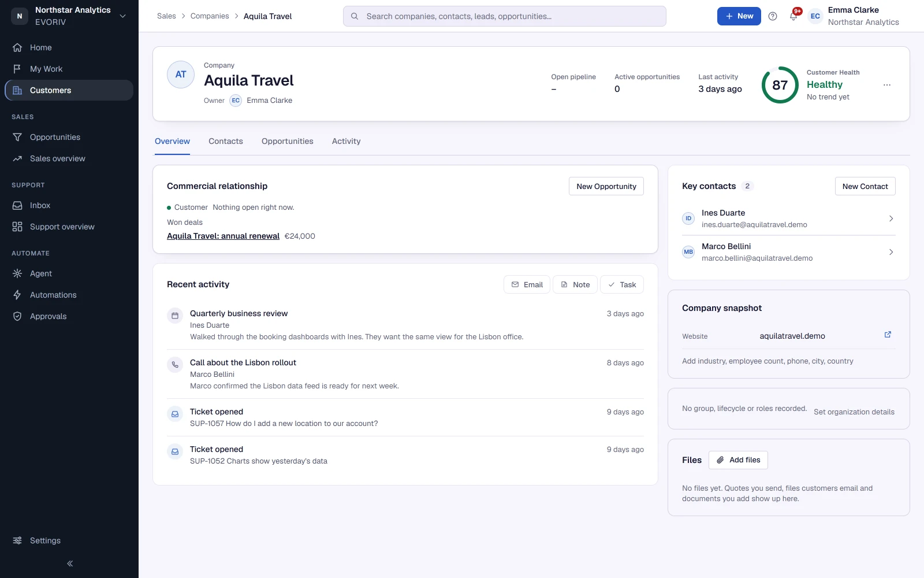The image size is (924, 578).
Task: Go to Companies breadcrumb
Action: 210,16
